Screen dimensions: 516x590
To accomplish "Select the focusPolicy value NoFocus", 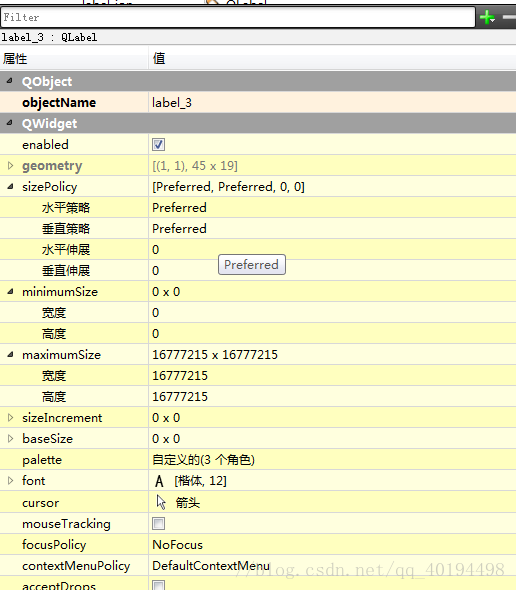I will click(177, 545).
